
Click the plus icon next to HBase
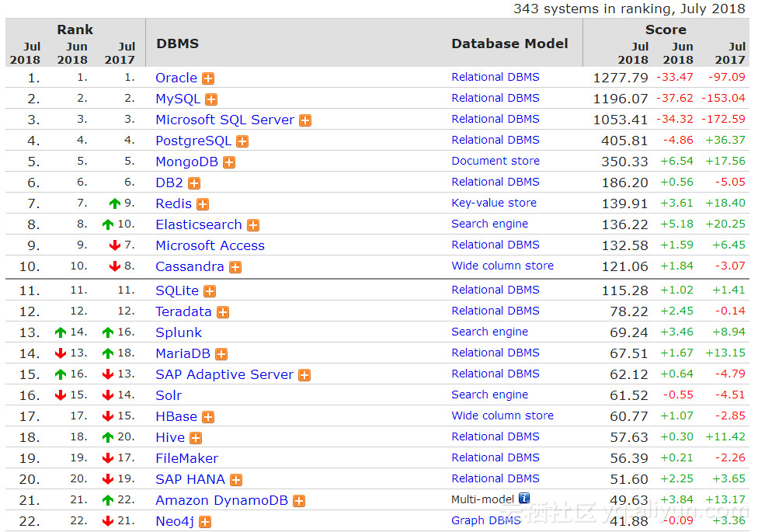pyautogui.click(x=208, y=417)
